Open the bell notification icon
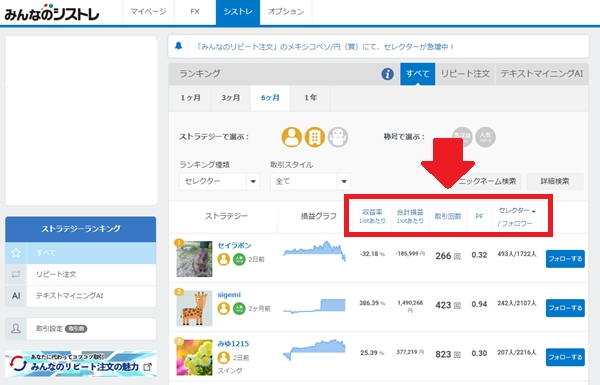Image resolution: width=600 pixels, height=385 pixels. click(x=178, y=46)
